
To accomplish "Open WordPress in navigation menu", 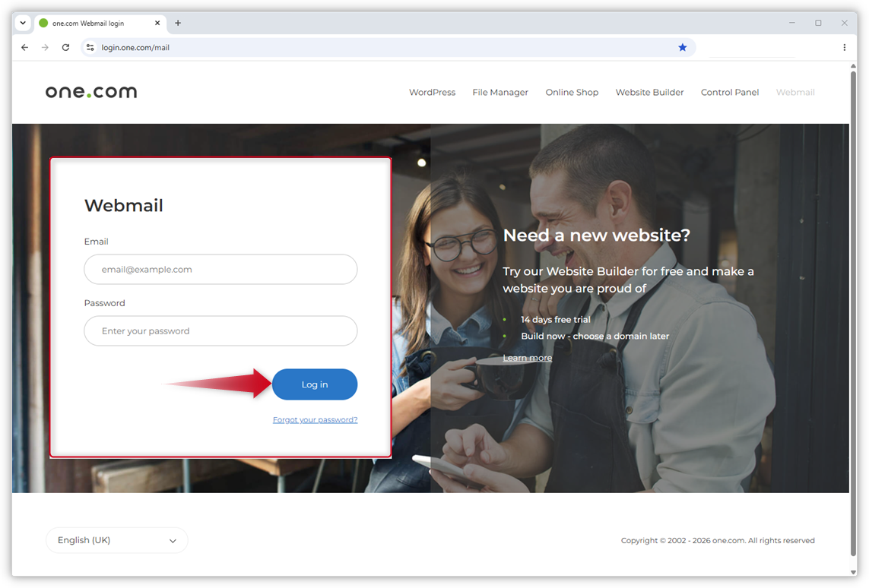I will point(432,93).
